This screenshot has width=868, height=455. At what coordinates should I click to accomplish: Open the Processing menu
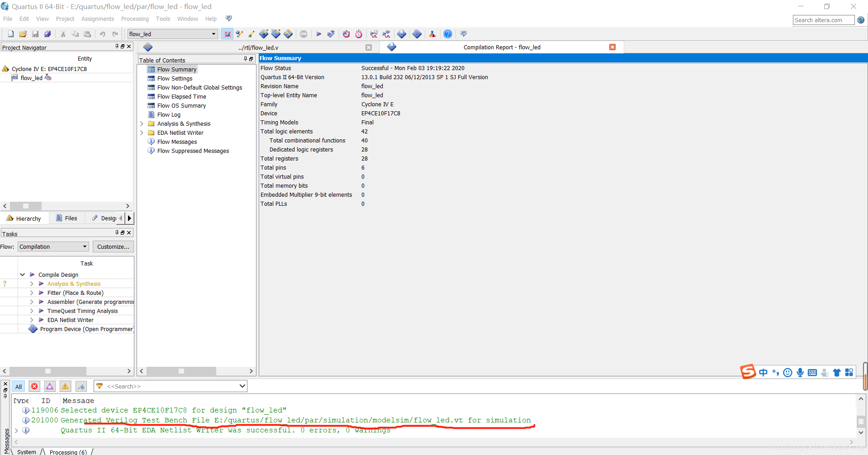pos(135,19)
